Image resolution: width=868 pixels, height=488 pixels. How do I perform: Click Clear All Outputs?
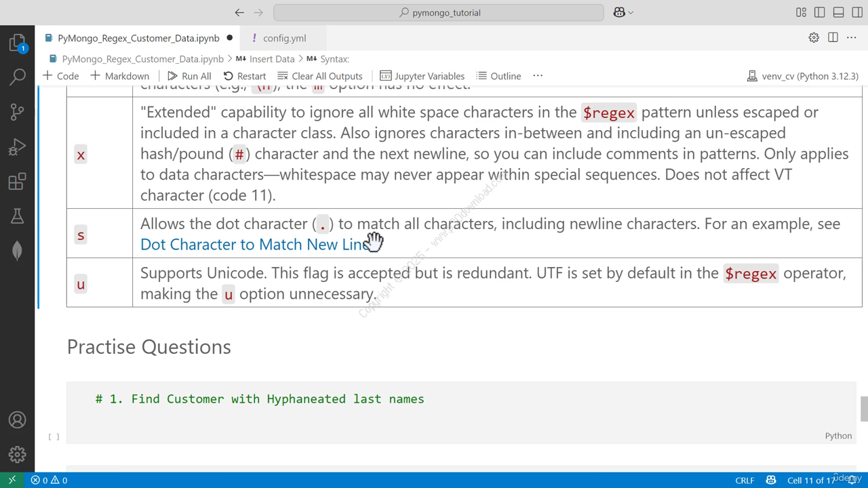point(320,76)
